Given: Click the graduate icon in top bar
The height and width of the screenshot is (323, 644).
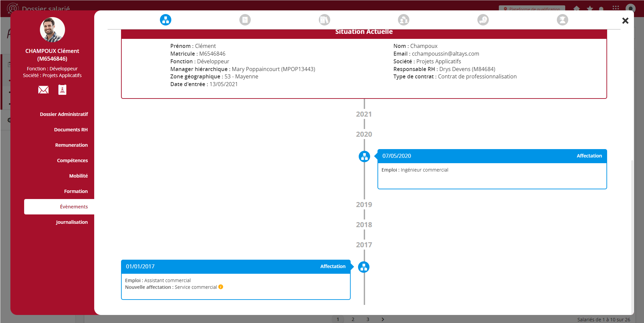Looking at the screenshot, I should 563,20.
